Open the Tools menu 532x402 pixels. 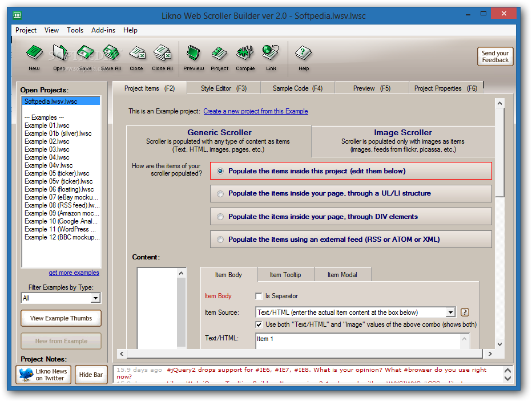[75, 30]
